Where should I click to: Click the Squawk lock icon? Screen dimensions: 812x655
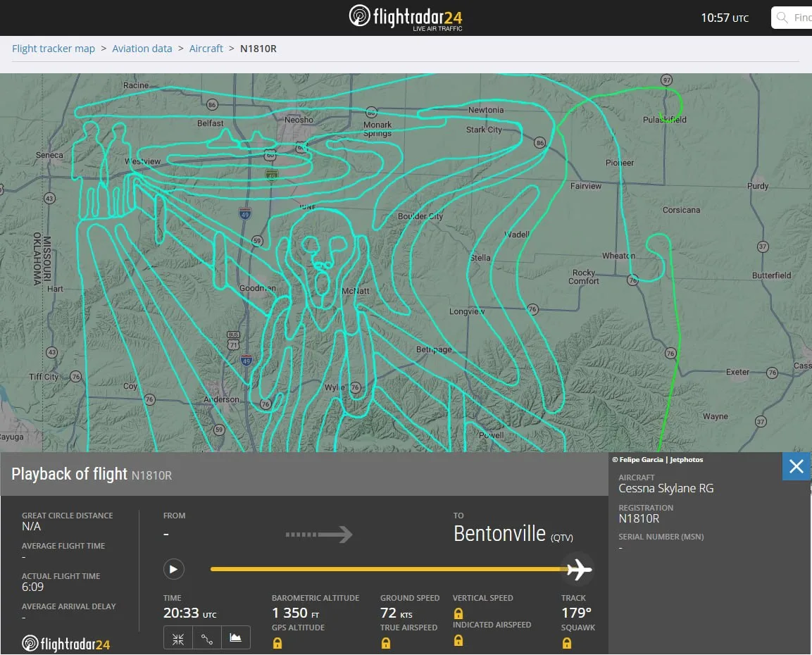[x=567, y=644]
